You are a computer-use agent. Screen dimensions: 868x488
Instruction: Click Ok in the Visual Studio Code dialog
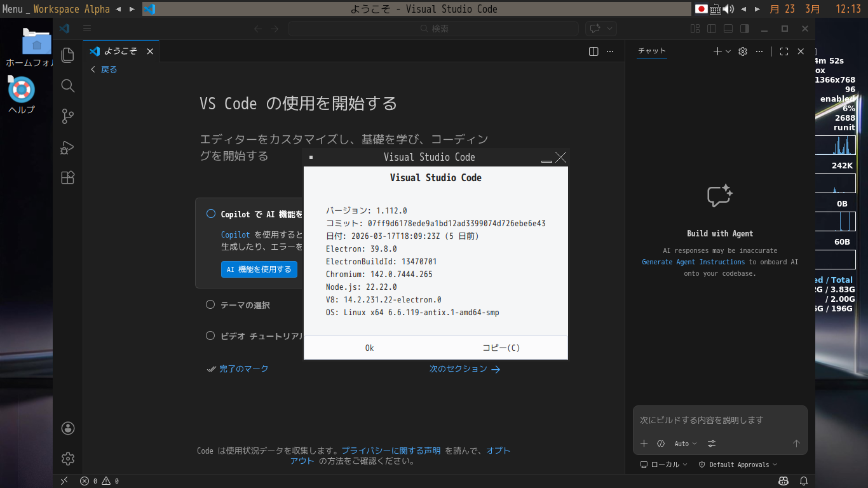pos(370,348)
